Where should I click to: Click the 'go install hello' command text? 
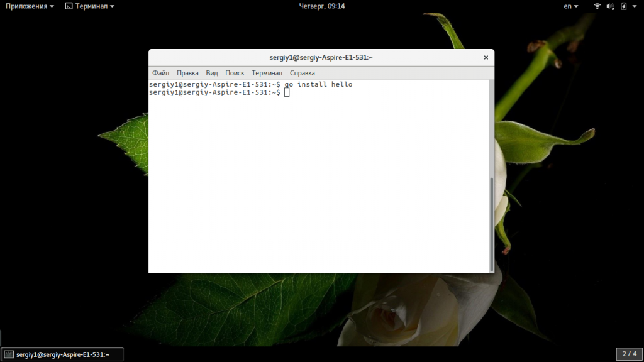click(318, 84)
